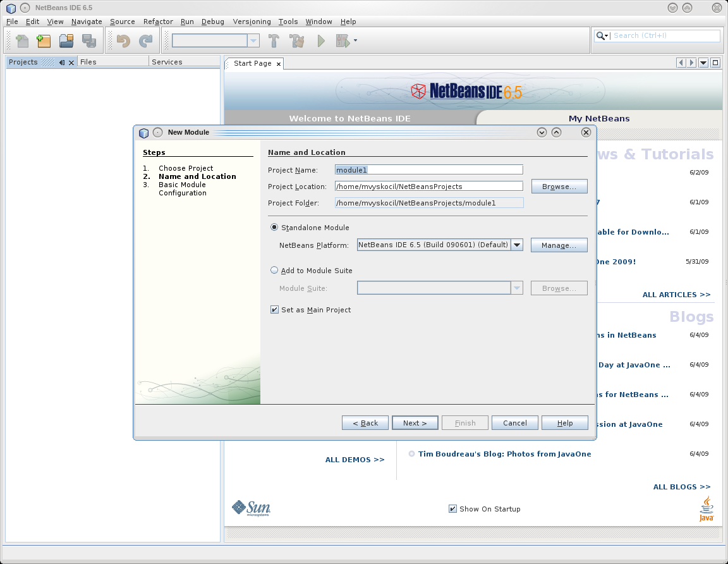The height and width of the screenshot is (564, 728).
Task: Click the Java logo
Action: [x=706, y=509]
